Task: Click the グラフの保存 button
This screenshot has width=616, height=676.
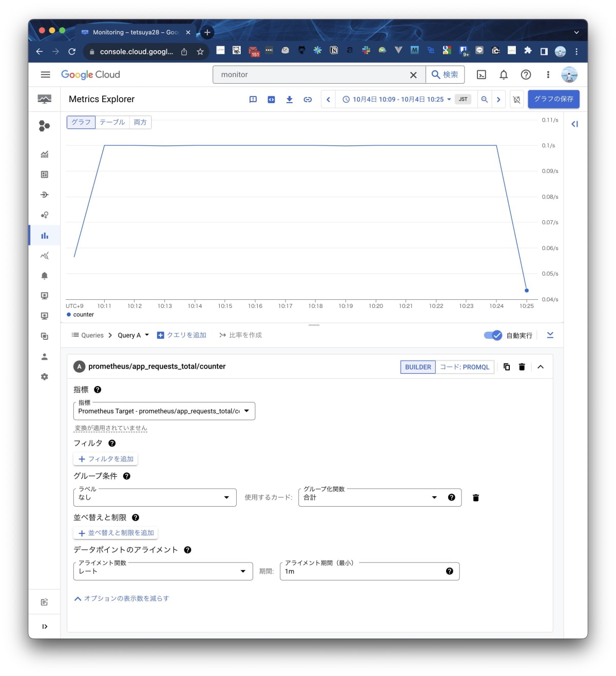Action: (x=553, y=99)
